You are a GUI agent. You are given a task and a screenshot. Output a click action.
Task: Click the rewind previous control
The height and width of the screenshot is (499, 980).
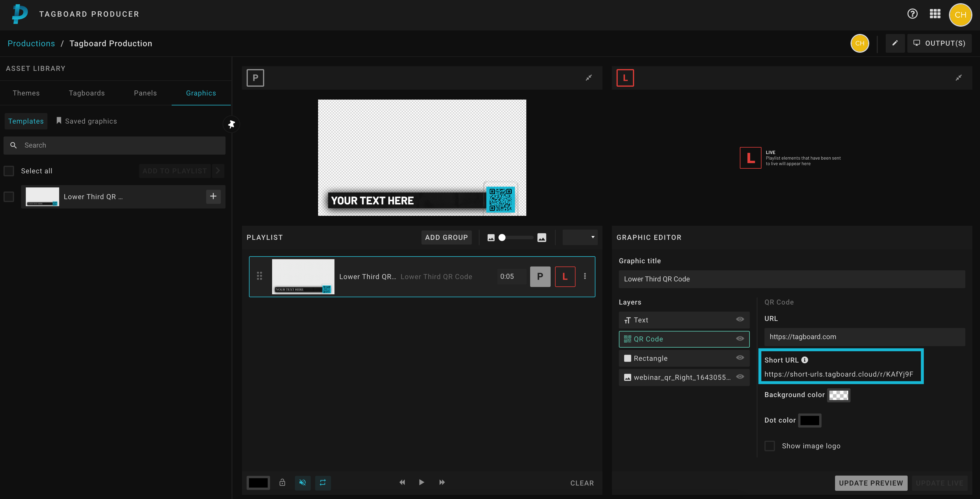tap(402, 483)
